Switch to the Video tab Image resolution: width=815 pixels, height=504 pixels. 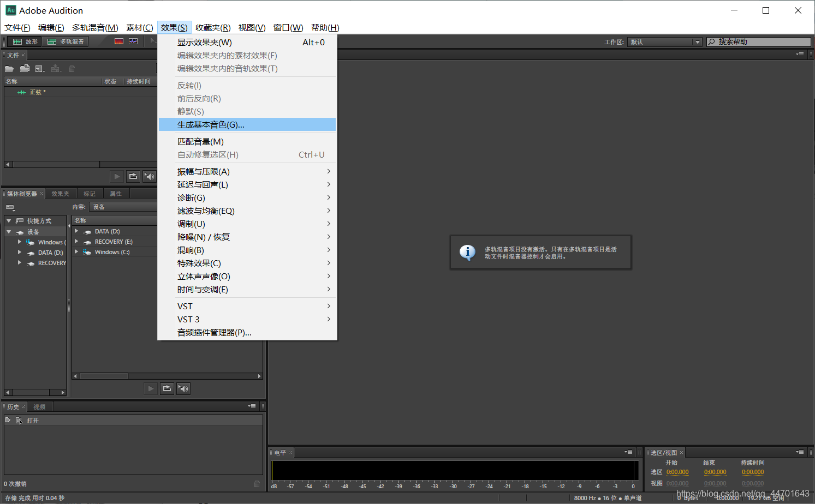coord(39,407)
